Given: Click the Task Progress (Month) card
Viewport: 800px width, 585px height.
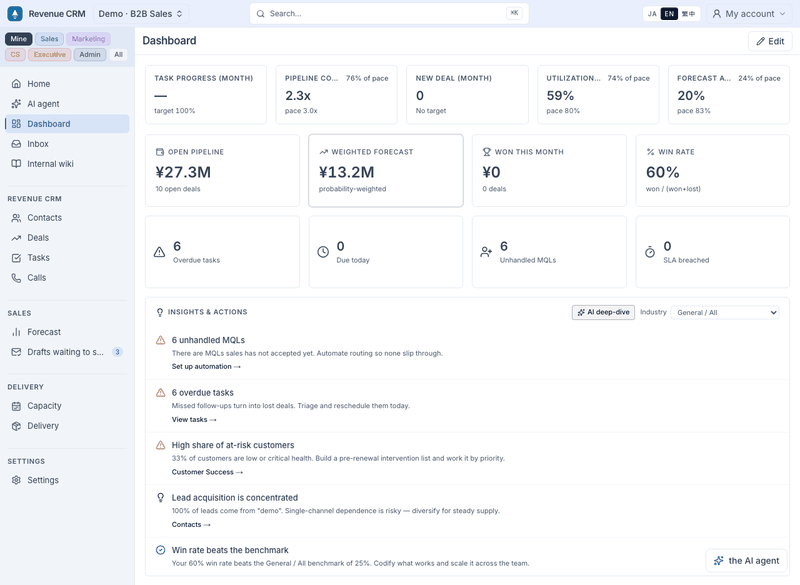Looking at the screenshot, I should [x=206, y=94].
